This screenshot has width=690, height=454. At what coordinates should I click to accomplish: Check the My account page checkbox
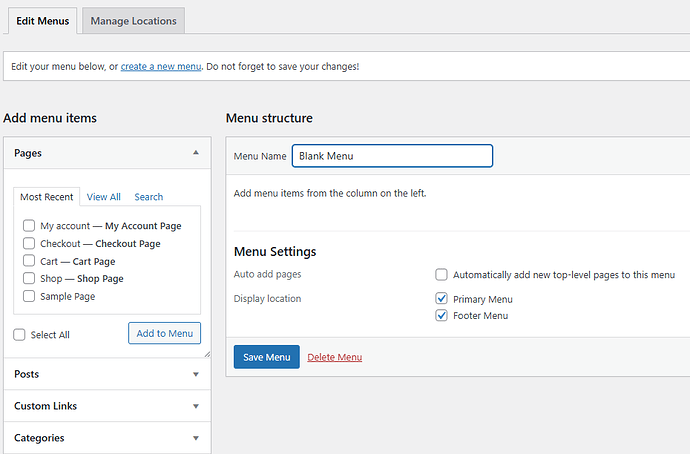[29, 226]
